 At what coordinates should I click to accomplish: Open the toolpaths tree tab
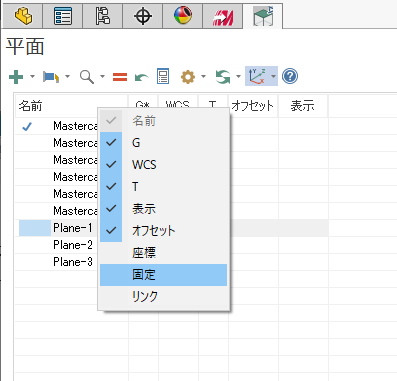[x=103, y=16]
